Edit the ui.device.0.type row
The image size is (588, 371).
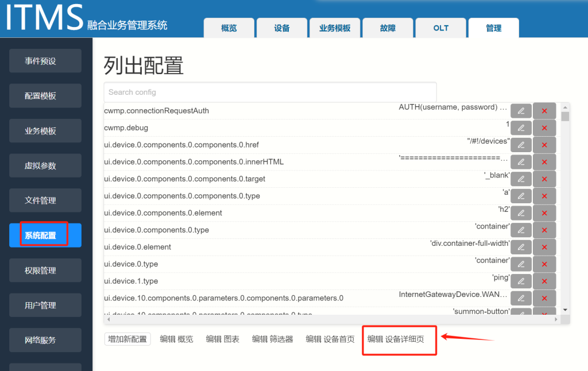tap(521, 264)
